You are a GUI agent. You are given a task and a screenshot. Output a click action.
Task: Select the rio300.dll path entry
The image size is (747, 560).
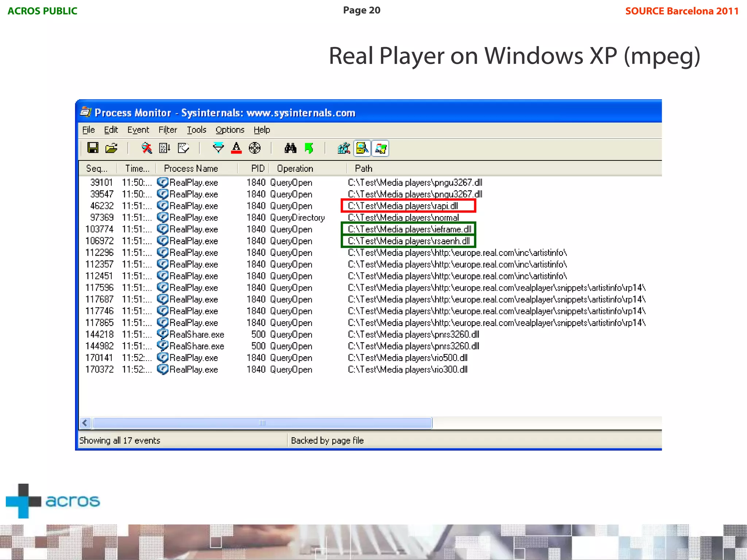point(408,369)
